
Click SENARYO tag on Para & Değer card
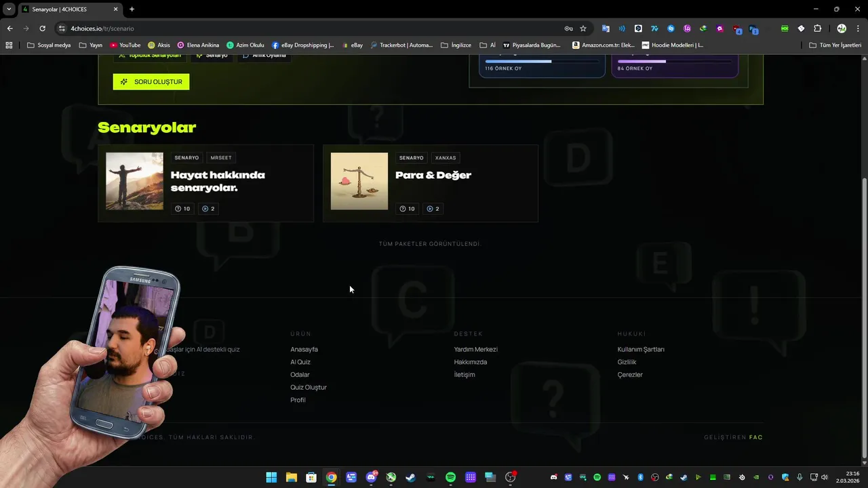point(411,158)
